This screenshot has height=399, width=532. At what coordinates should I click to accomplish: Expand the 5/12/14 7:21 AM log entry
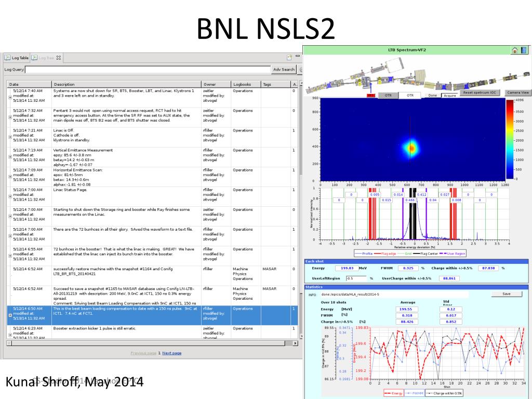[x=10, y=137]
